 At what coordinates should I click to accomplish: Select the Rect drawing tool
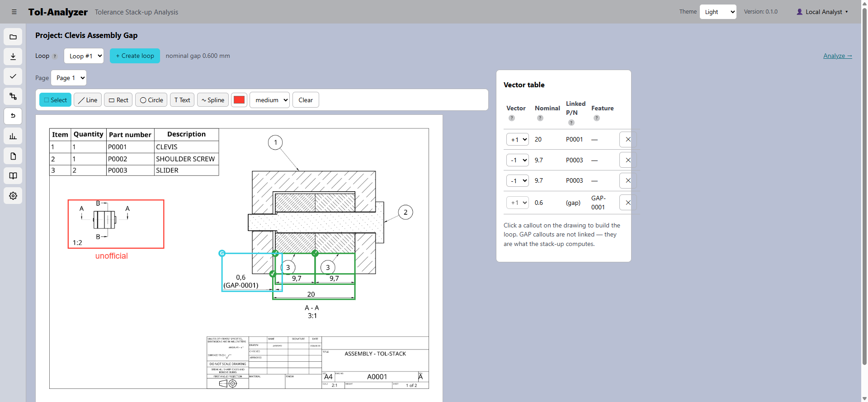tap(118, 100)
